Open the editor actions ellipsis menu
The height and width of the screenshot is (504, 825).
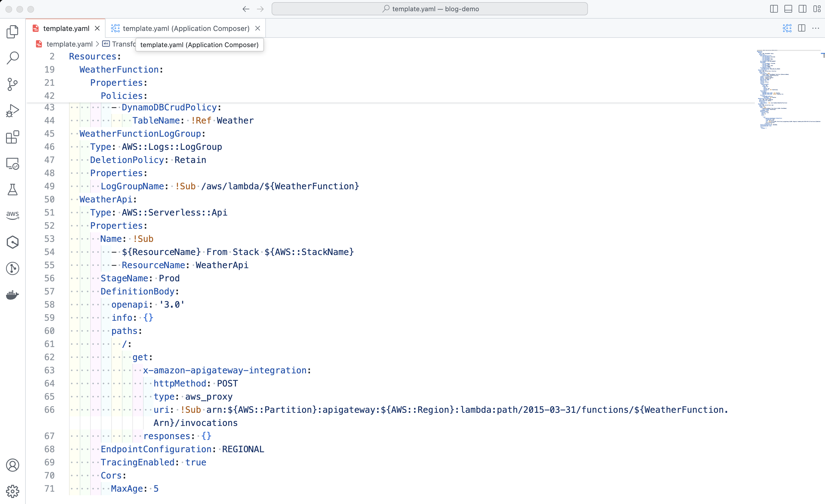tap(816, 28)
